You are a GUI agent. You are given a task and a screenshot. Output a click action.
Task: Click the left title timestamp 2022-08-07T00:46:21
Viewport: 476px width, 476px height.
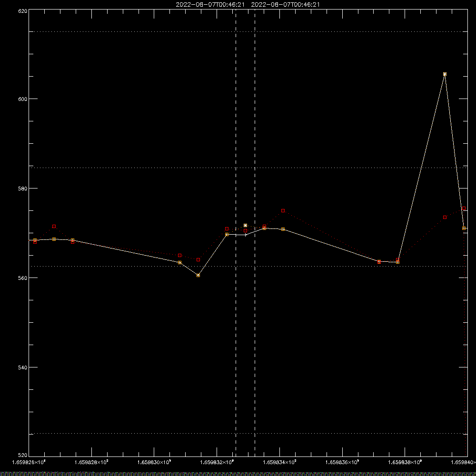coord(210,5)
